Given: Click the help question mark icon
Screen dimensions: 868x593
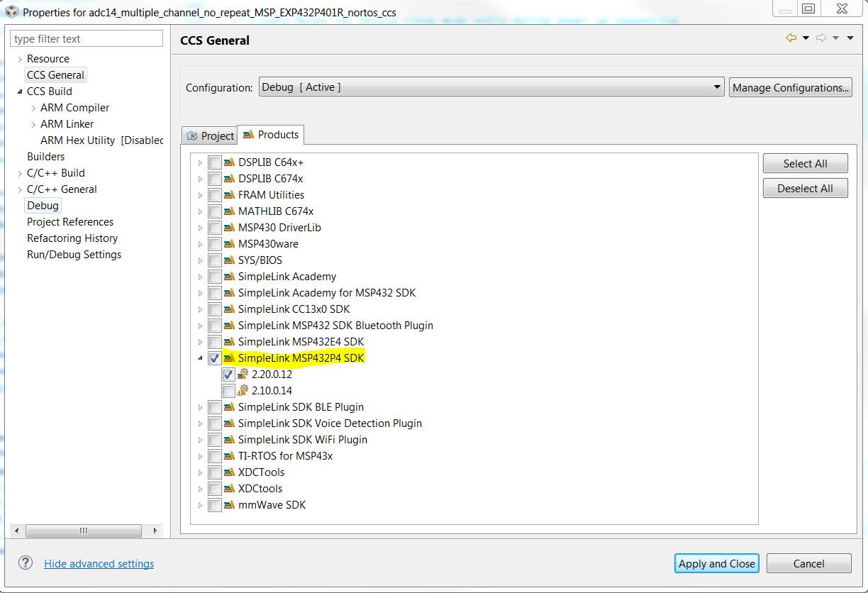Looking at the screenshot, I should point(26,563).
